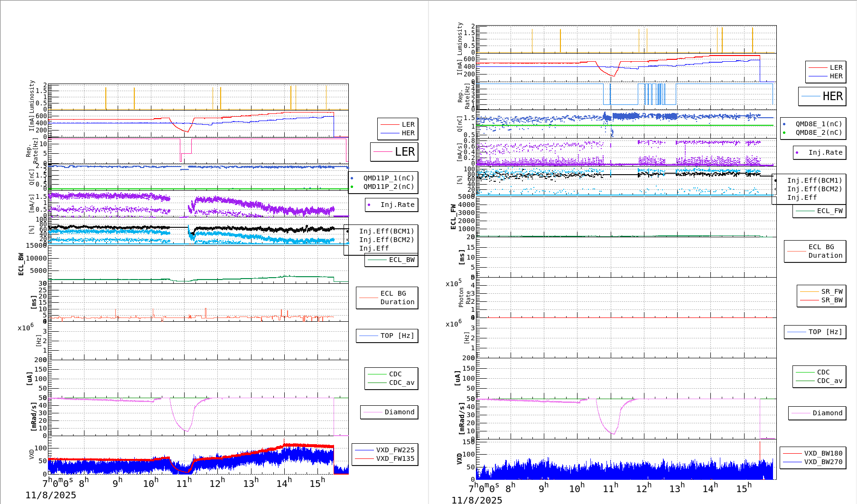Image resolution: width=857 pixels, height=504 pixels.
Task: Click the large LER legend box in left plot
Action: (394, 152)
